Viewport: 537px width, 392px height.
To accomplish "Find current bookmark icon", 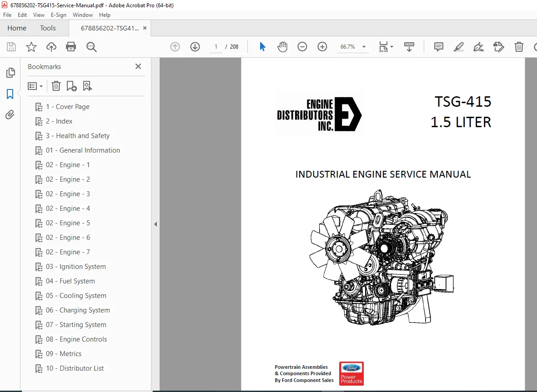I will point(87,86).
